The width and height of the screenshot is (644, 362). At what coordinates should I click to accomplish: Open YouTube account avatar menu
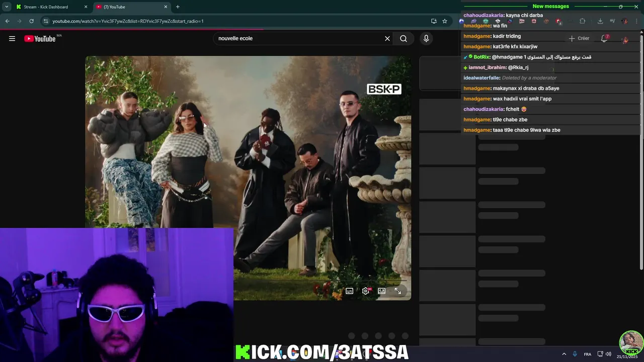point(625,39)
